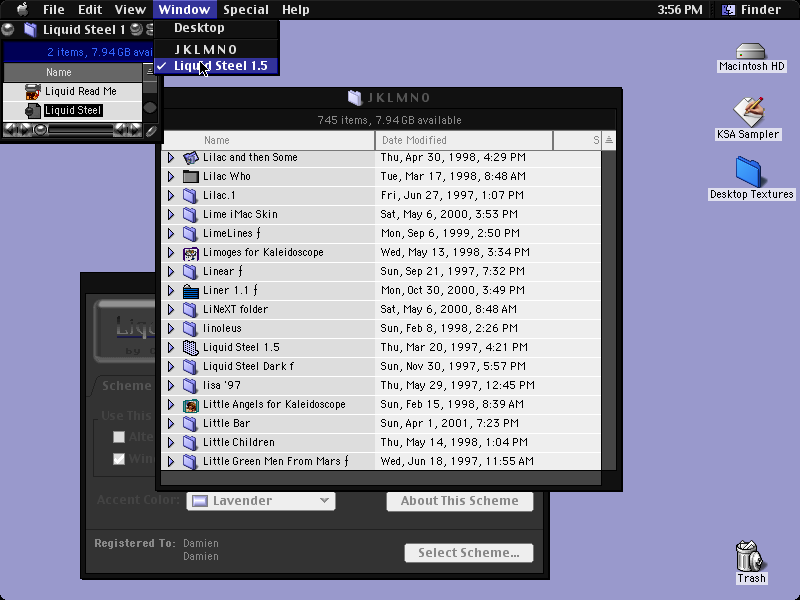Click the JKLMNO window horizontal scrollbar

381,478
